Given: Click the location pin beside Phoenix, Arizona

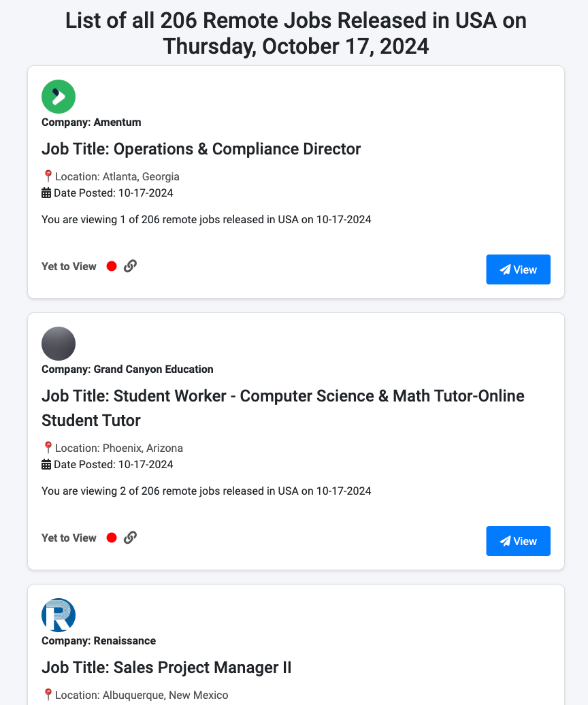Looking at the screenshot, I should pos(47,447).
